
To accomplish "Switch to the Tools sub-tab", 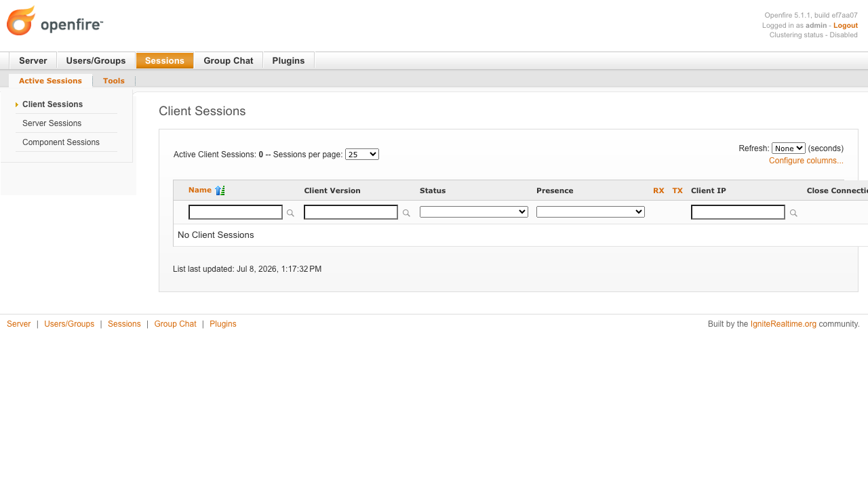I will pyautogui.click(x=114, y=81).
